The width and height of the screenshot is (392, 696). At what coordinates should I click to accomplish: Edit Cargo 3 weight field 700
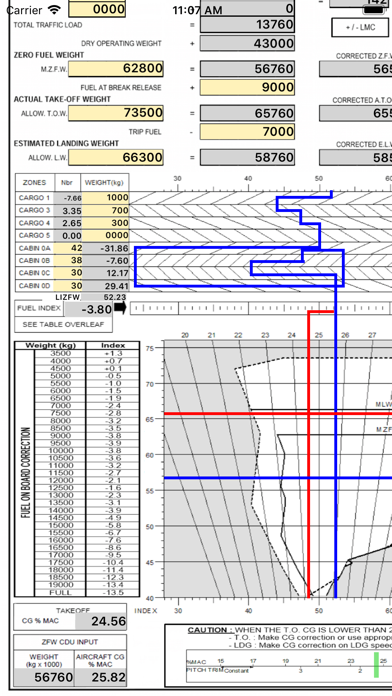tap(106, 210)
